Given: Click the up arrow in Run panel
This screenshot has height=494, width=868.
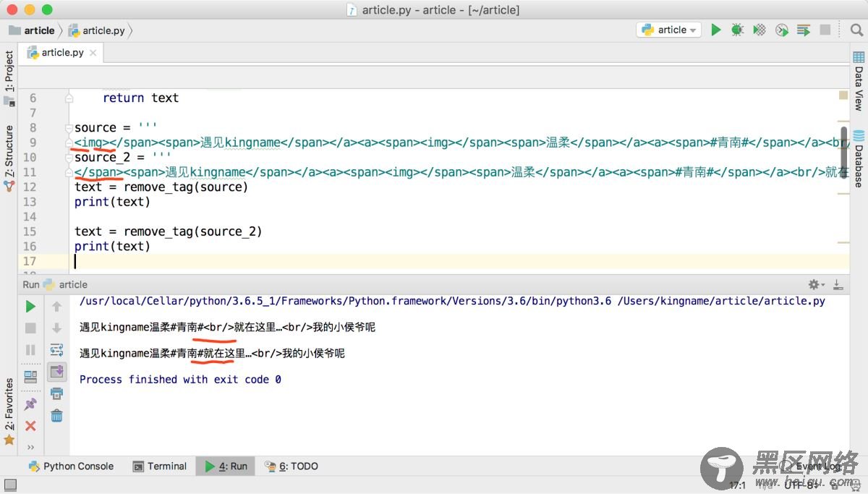Looking at the screenshot, I should point(56,307).
